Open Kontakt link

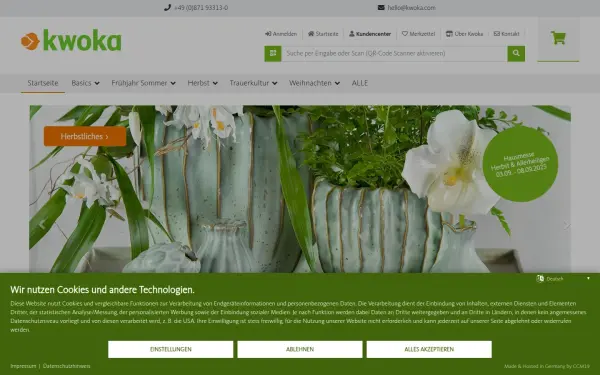[506, 34]
